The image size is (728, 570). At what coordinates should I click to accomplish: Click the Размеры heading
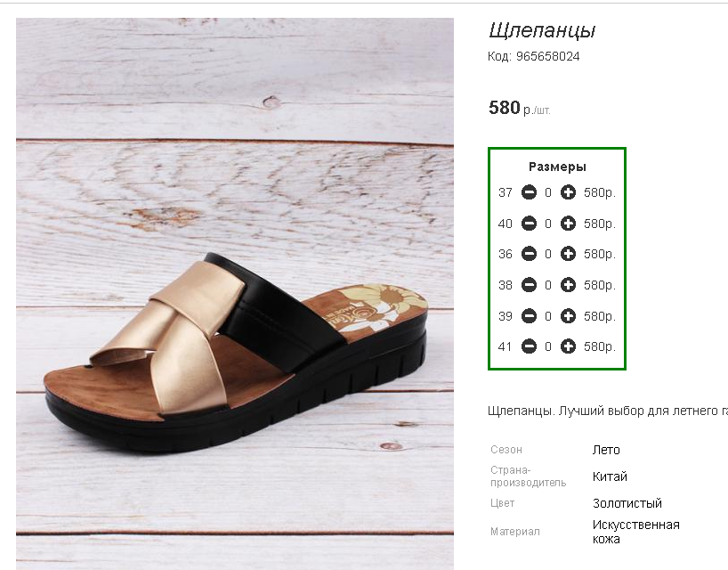tap(557, 167)
